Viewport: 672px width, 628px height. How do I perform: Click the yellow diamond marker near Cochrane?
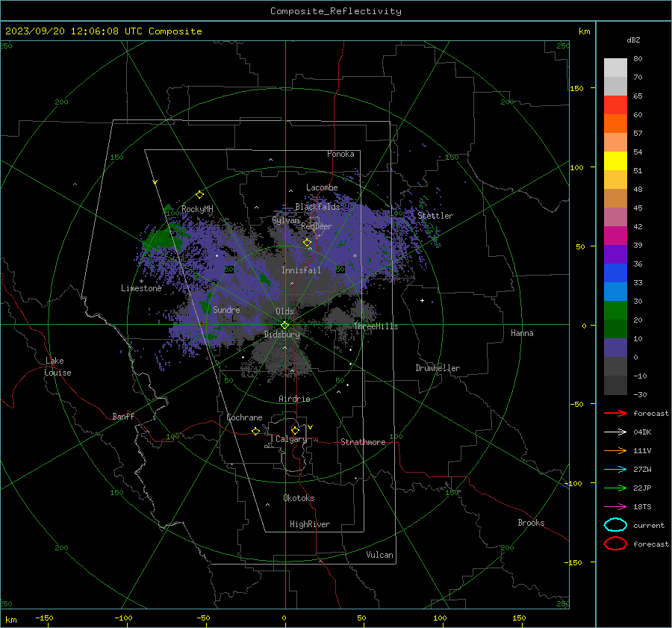pos(255,431)
